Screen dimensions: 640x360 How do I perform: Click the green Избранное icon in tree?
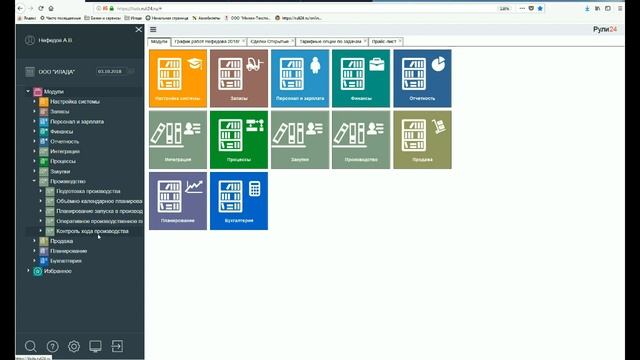pos(38,271)
